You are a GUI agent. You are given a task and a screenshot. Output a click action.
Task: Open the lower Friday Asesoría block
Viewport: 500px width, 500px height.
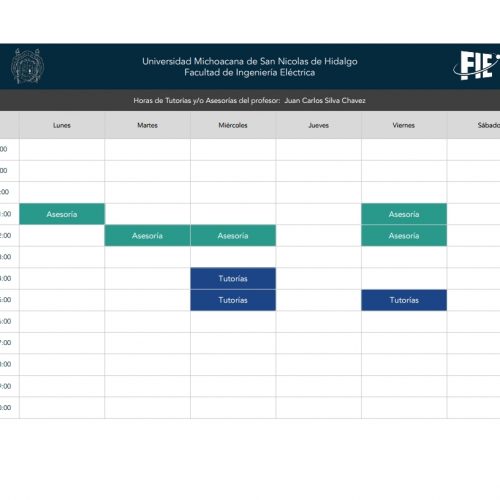click(404, 236)
